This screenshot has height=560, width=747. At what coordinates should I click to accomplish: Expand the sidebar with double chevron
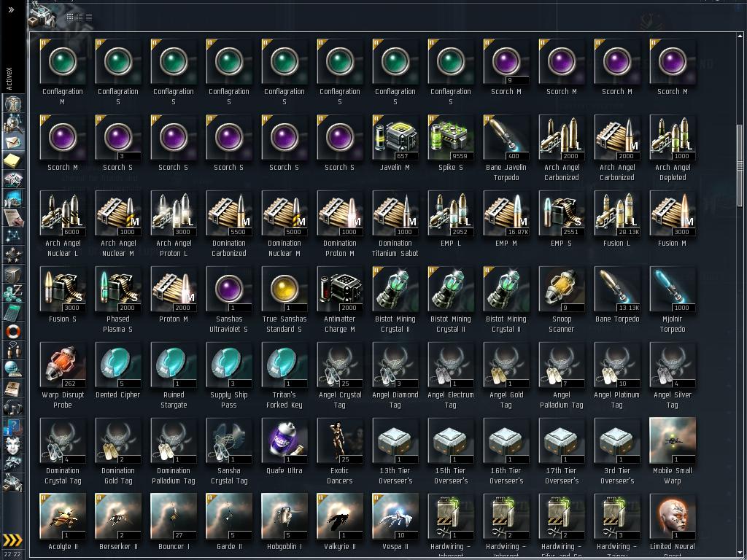12,9
